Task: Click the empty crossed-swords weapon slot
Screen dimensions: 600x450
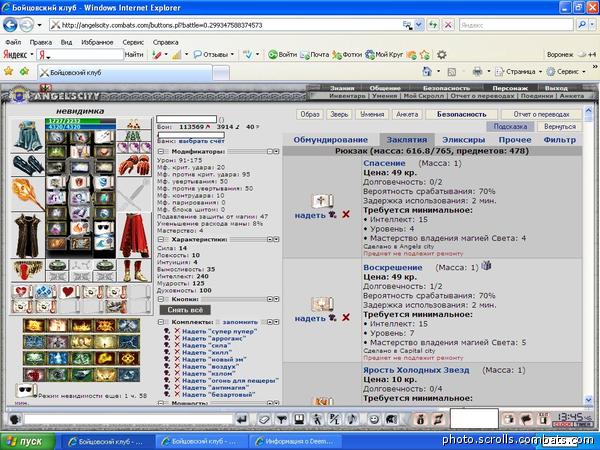Action: tap(134, 194)
